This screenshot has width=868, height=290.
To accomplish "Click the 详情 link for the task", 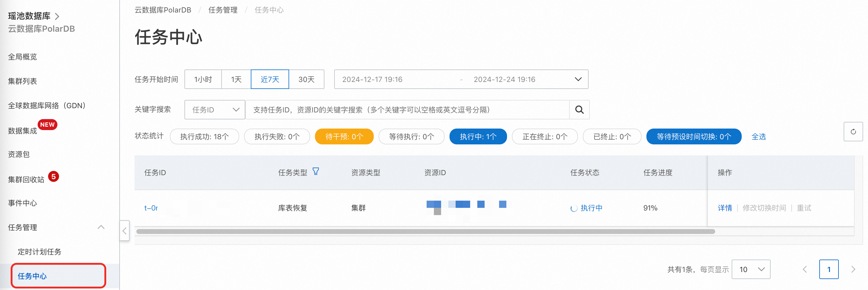I will point(725,208).
